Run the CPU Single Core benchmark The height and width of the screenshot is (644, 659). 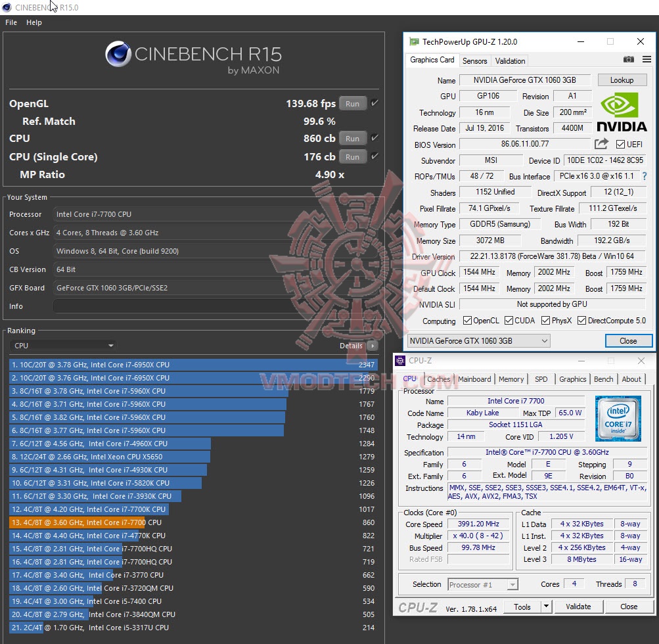[352, 157]
